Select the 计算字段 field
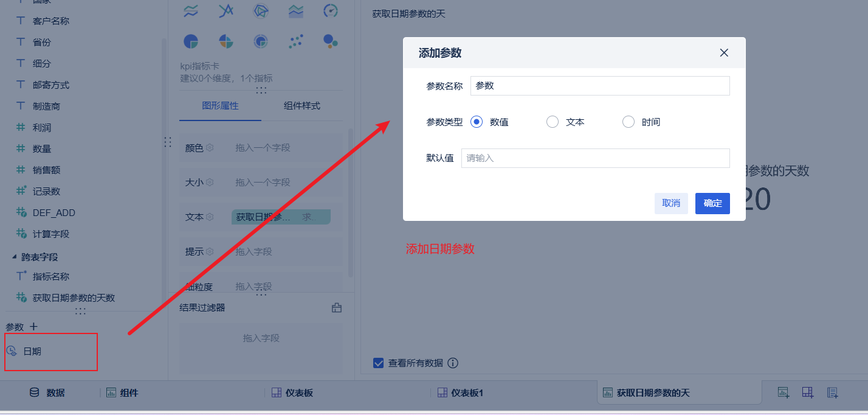The height and width of the screenshot is (415, 868). [x=51, y=234]
